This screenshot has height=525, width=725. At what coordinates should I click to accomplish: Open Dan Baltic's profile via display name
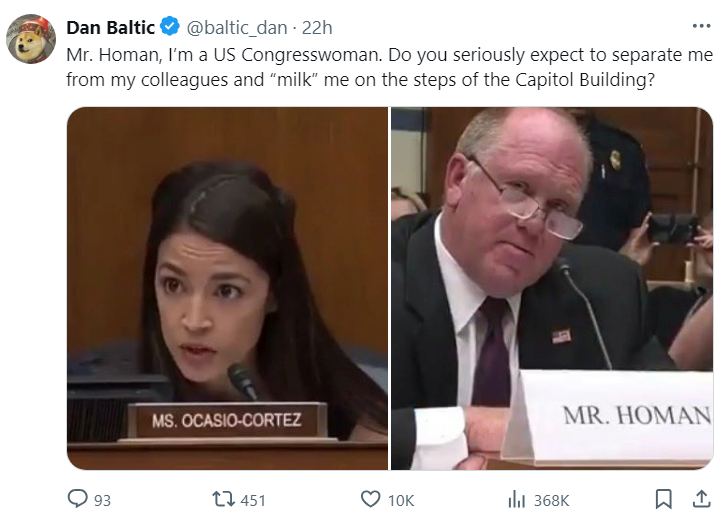pyautogui.click(x=111, y=27)
